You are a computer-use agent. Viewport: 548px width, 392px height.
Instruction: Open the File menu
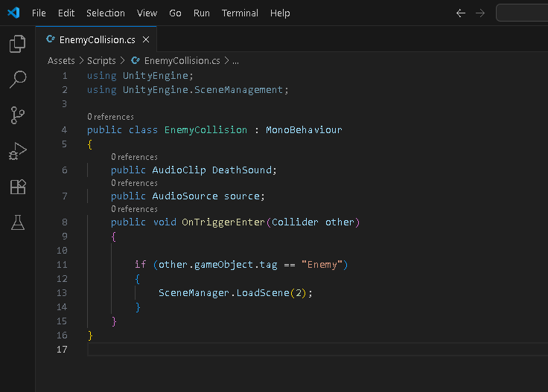[39, 13]
